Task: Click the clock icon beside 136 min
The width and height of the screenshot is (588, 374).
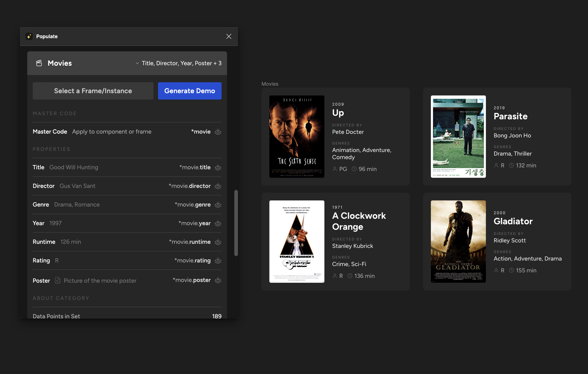Action: (x=350, y=276)
